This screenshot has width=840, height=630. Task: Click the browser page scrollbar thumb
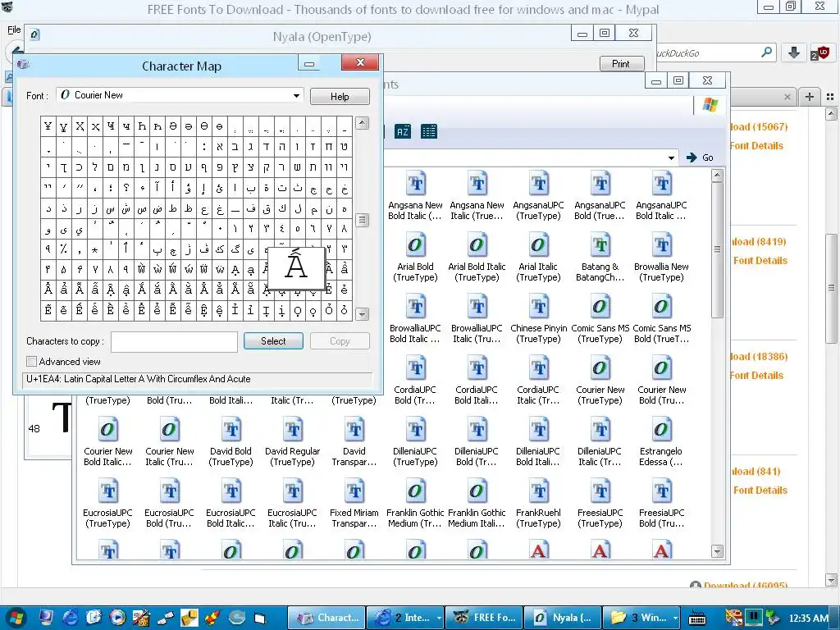[832, 288]
